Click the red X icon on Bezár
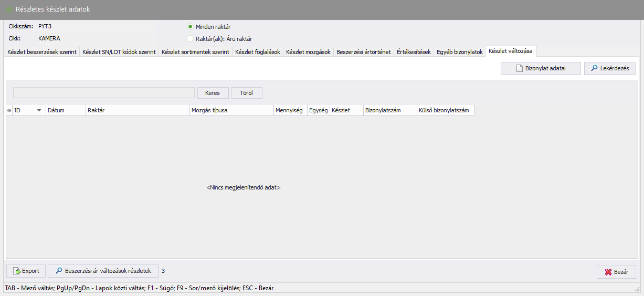The width and height of the screenshot is (644, 296). point(608,272)
